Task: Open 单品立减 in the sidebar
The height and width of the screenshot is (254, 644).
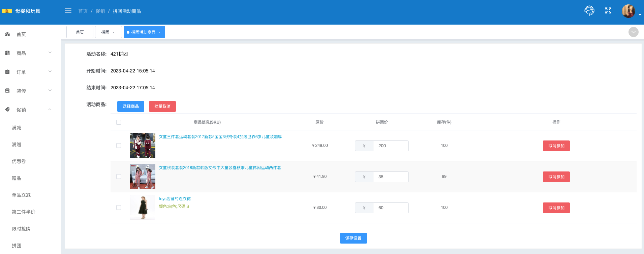Action: pyautogui.click(x=21, y=195)
